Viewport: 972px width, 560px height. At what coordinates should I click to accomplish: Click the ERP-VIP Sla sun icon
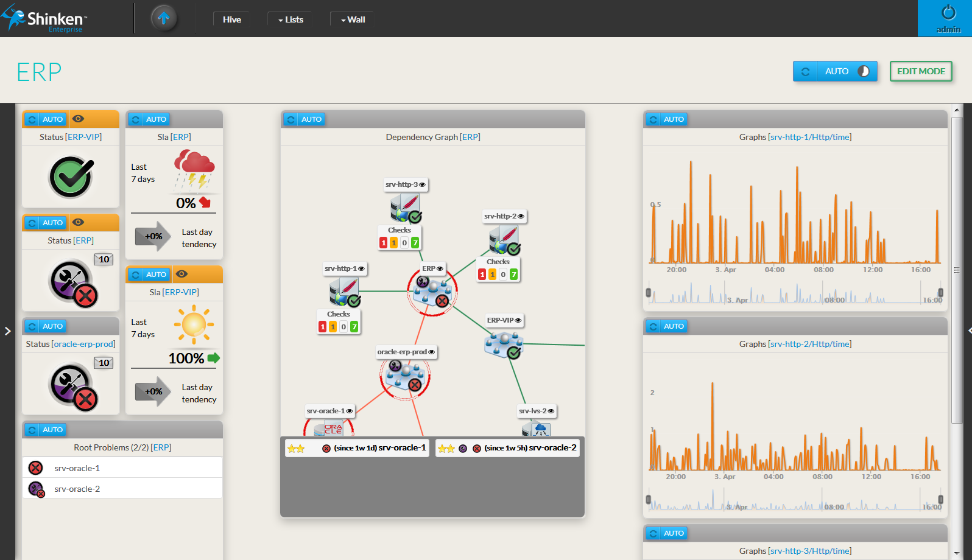pyautogui.click(x=194, y=324)
